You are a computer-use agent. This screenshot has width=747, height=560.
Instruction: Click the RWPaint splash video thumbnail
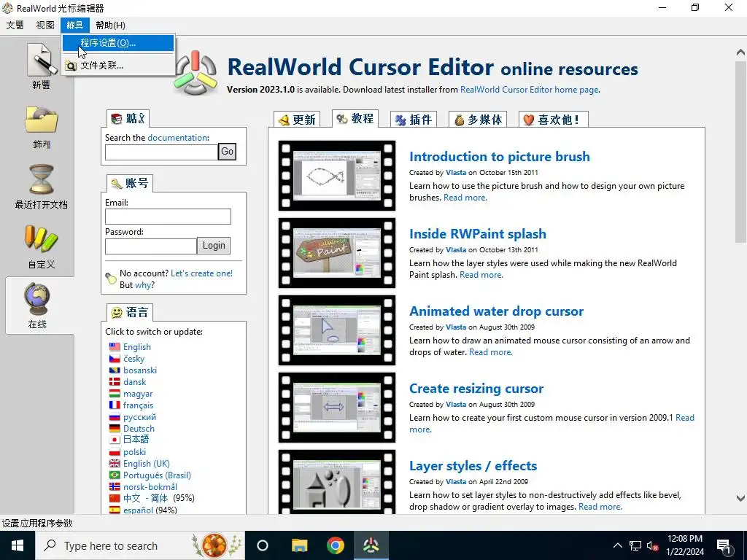coord(337,253)
